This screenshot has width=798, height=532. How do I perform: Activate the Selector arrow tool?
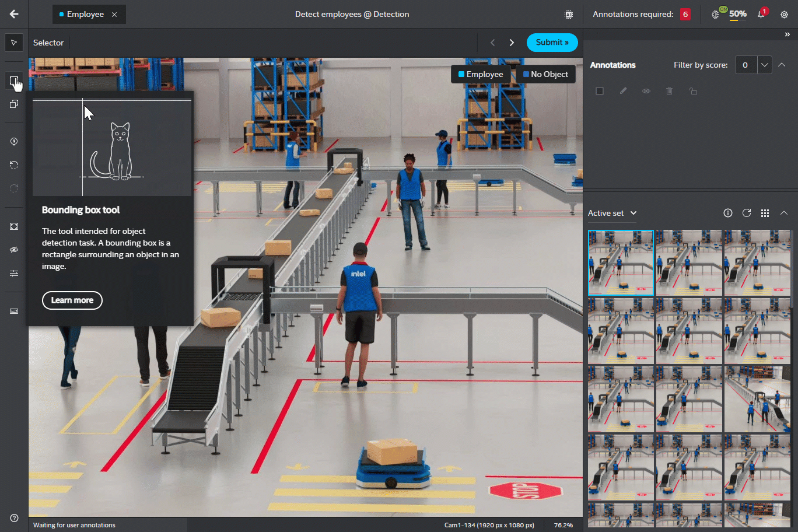pos(14,43)
